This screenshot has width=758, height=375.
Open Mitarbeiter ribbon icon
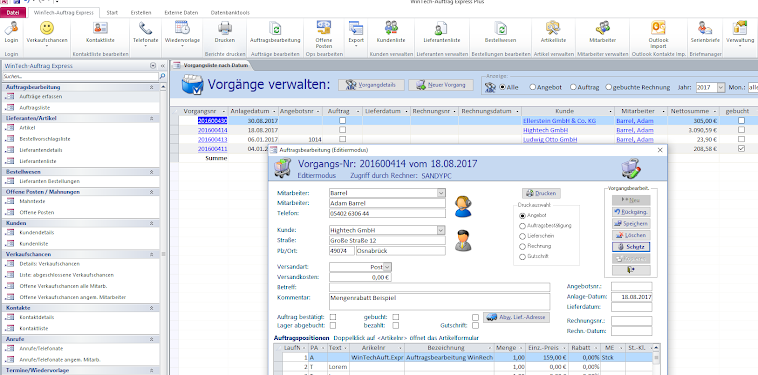coord(602,28)
